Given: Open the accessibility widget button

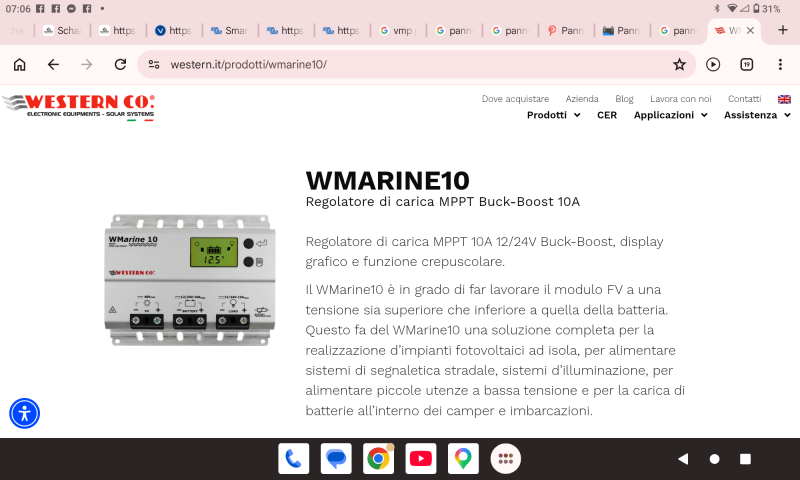Looking at the screenshot, I should (24, 413).
